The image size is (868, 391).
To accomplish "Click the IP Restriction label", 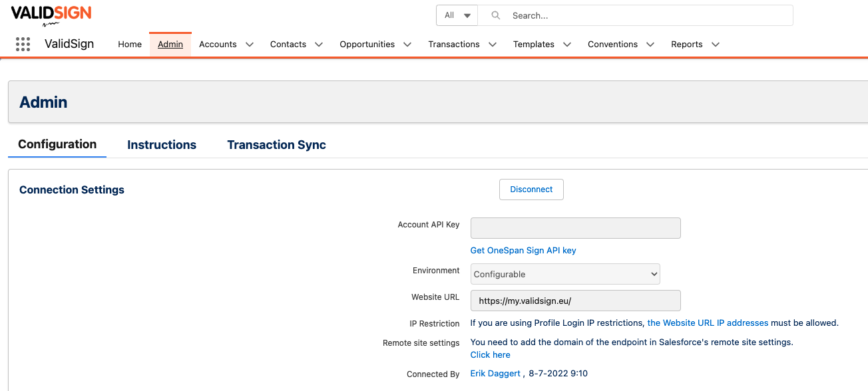I will 435,323.
